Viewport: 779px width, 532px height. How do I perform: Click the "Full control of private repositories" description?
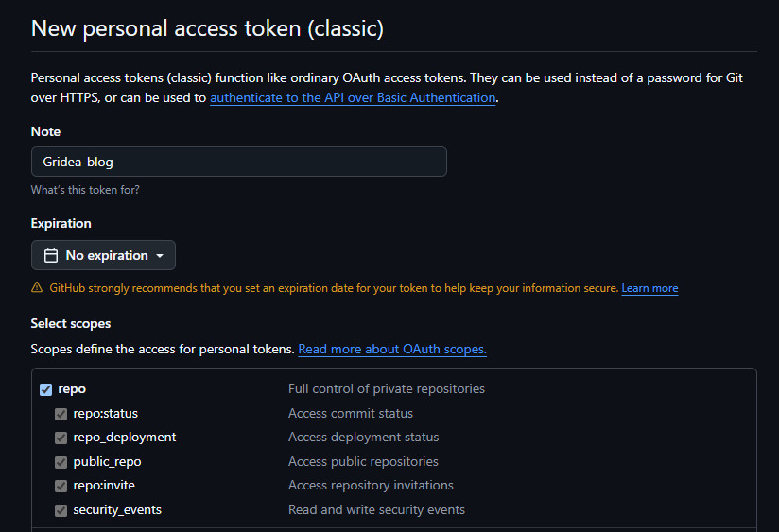pyautogui.click(x=387, y=389)
